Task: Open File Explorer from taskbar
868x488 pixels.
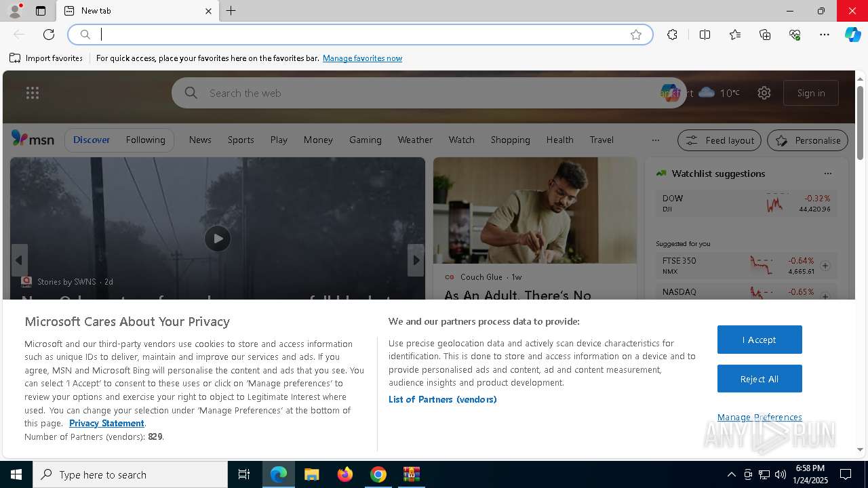Action: pyautogui.click(x=311, y=474)
